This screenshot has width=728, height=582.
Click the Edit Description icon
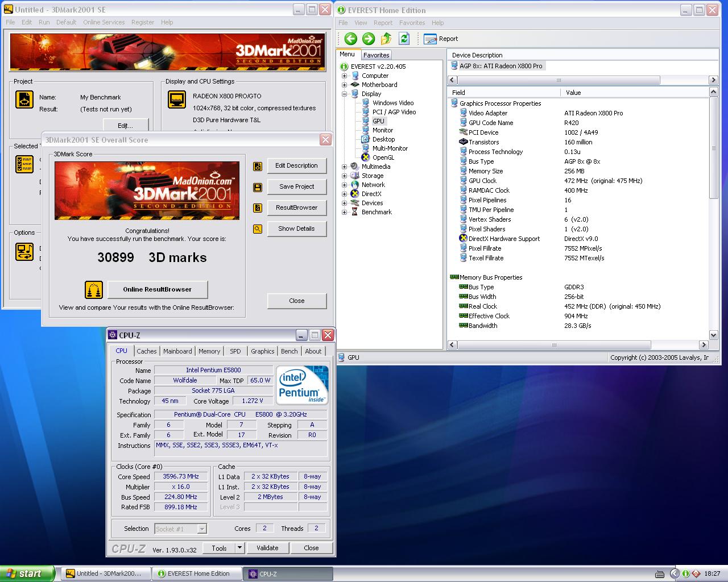pos(258,167)
